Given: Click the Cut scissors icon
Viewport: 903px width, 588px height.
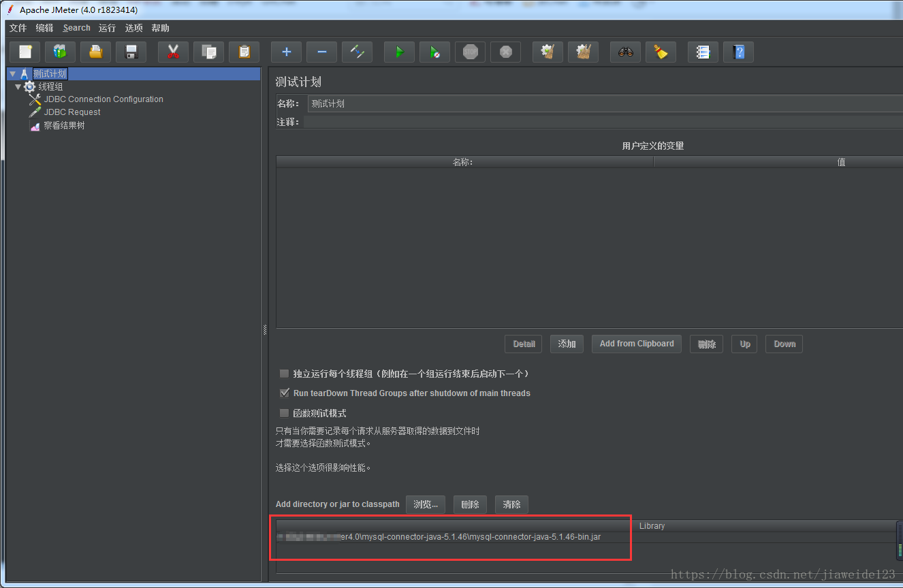Looking at the screenshot, I should tap(174, 52).
